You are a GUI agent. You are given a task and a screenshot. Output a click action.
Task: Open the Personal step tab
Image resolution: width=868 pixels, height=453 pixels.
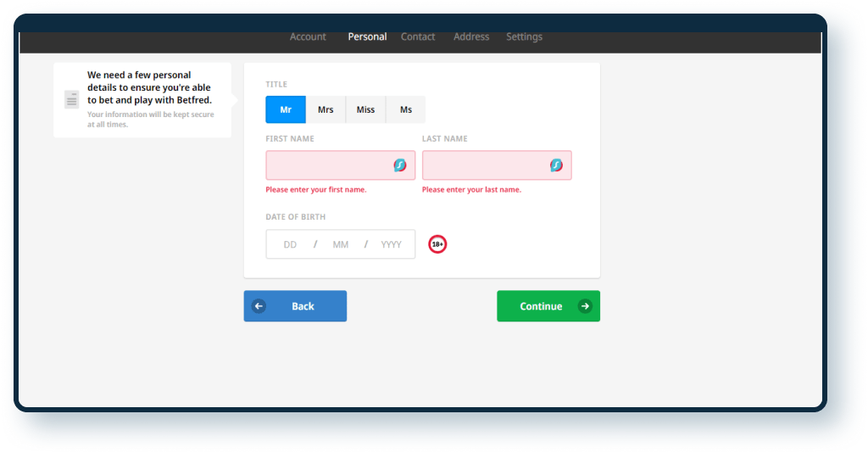click(x=367, y=36)
